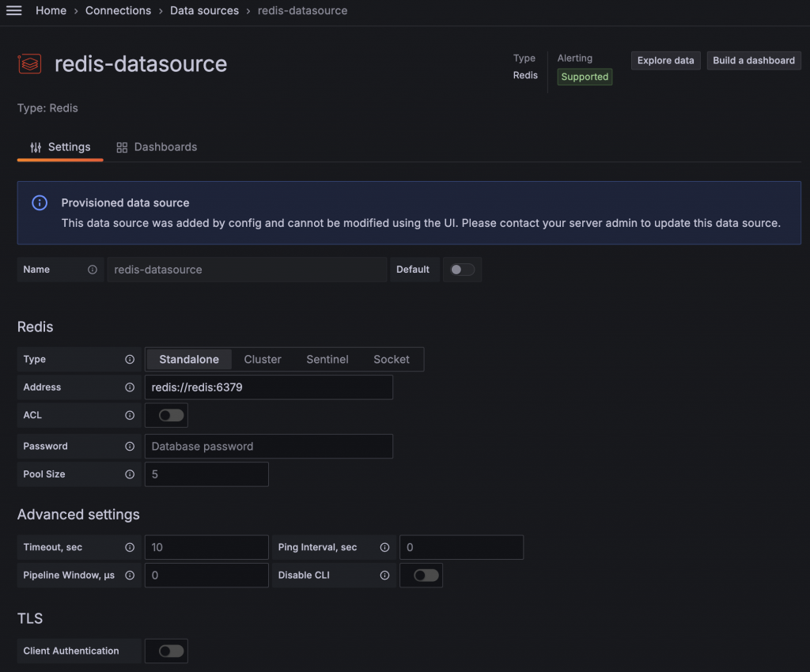Go to Home in breadcrumb
Viewport: 810px width, 672px height.
tap(51, 10)
